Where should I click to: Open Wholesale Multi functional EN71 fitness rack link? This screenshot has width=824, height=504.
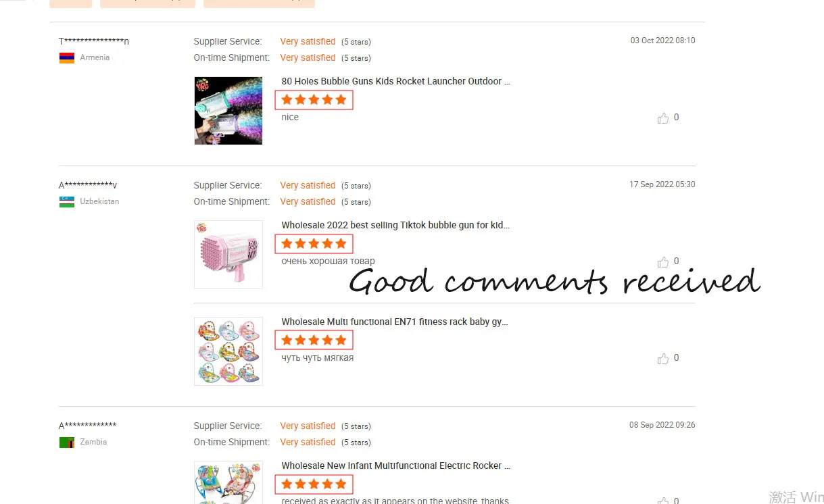395,322
